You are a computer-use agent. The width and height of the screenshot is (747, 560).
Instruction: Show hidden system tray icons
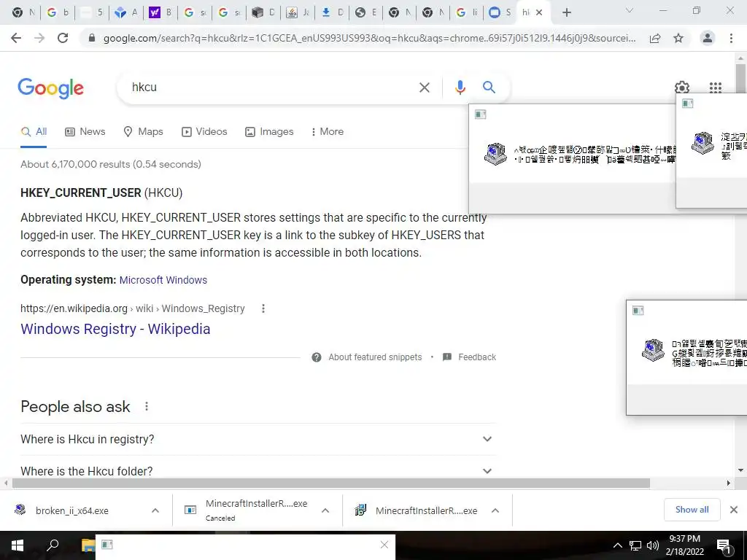pyautogui.click(x=617, y=545)
